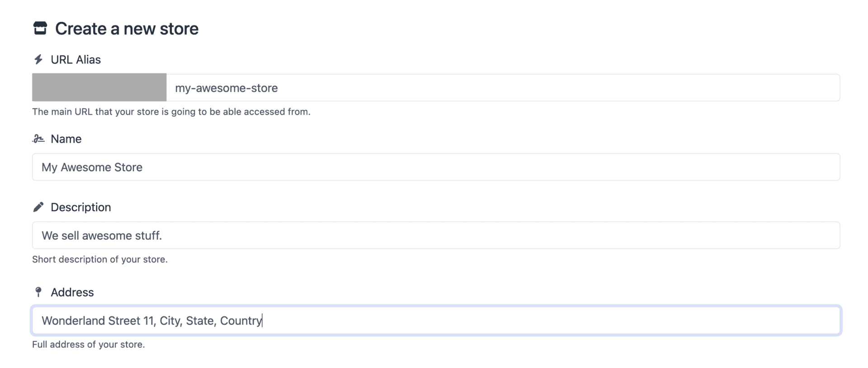Viewport: 868px width, 368px height.
Task: Click the "Create a new store" heading
Action: click(x=127, y=29)
